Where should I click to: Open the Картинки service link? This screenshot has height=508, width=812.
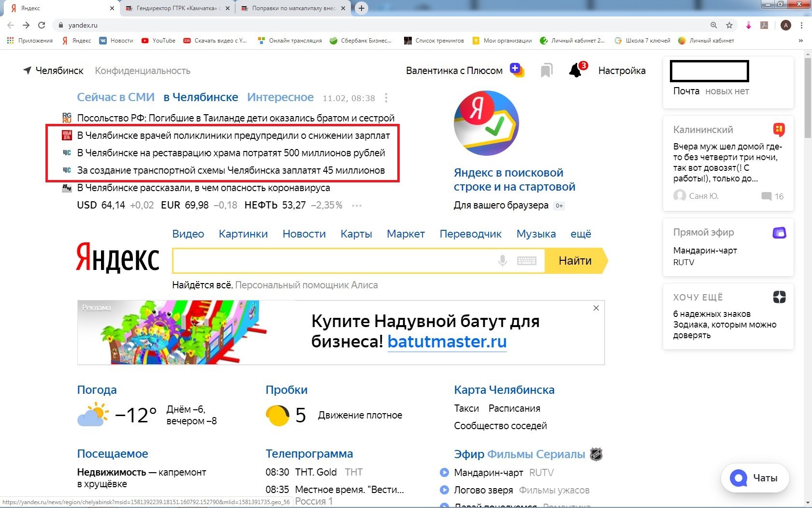point(243,234)
